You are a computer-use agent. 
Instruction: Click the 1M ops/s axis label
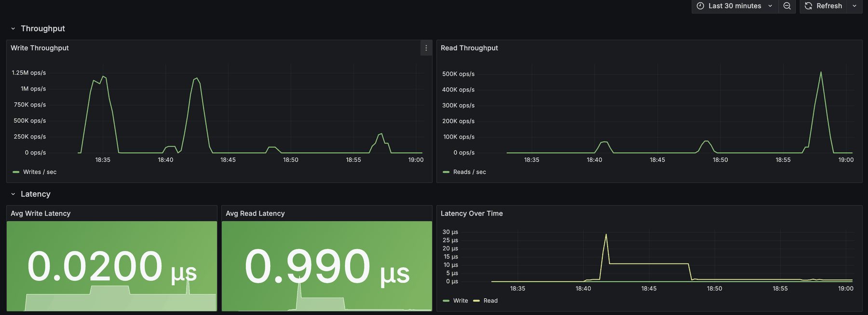pos(33,89)
